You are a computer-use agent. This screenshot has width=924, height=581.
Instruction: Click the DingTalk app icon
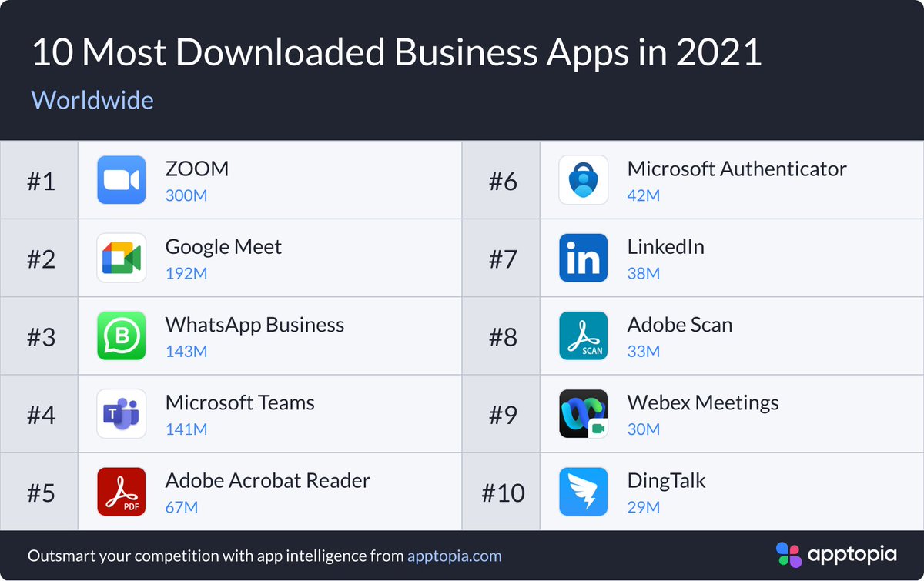coord(583,492)
